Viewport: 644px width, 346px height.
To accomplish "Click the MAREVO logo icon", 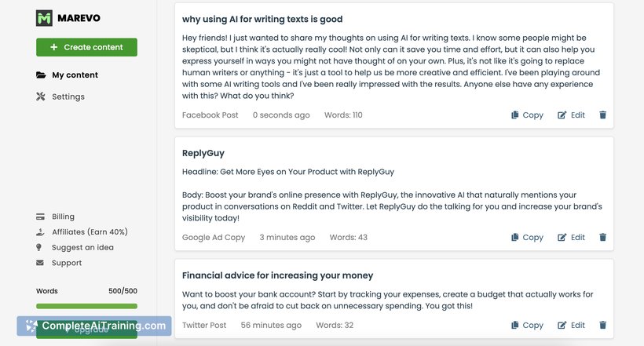I will (x=44, y=18).
